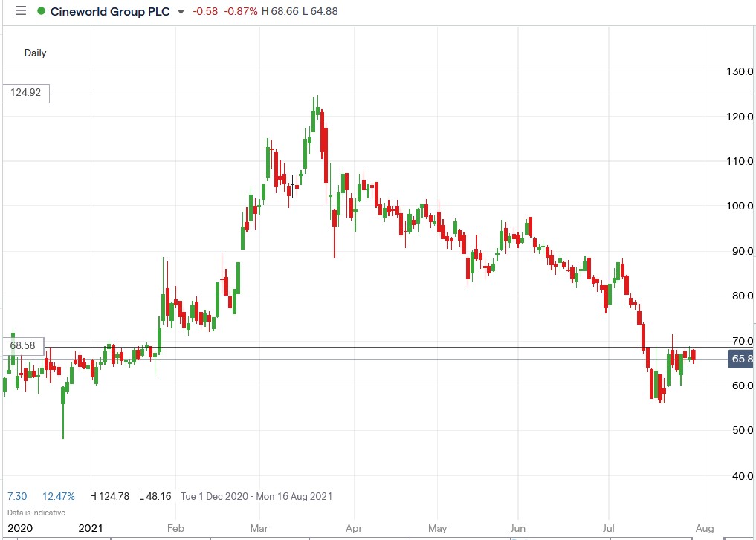
Task: Select the Daily timeframe label
Action: pyautogui.click(x=35, y=53)
